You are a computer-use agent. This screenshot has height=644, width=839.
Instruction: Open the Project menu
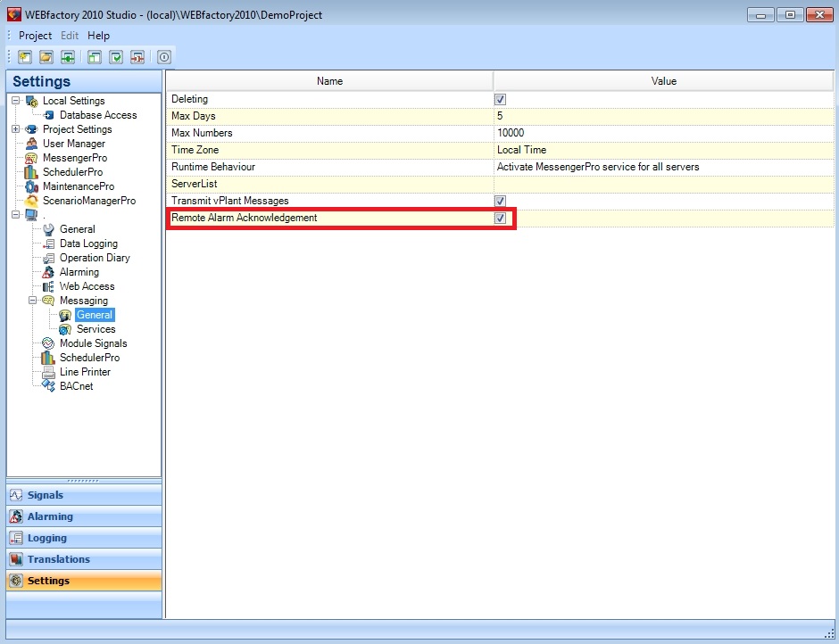[35, 36]
